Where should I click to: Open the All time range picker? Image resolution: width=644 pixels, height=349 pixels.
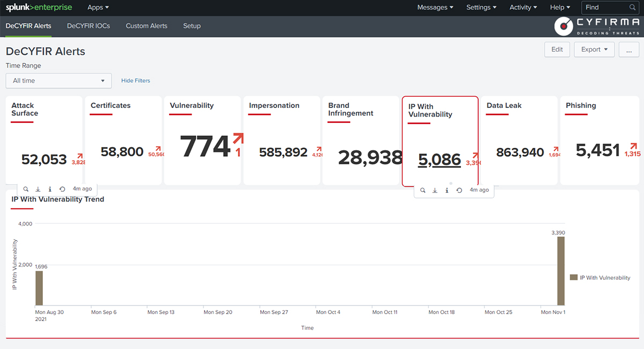[x=58, y=81]
